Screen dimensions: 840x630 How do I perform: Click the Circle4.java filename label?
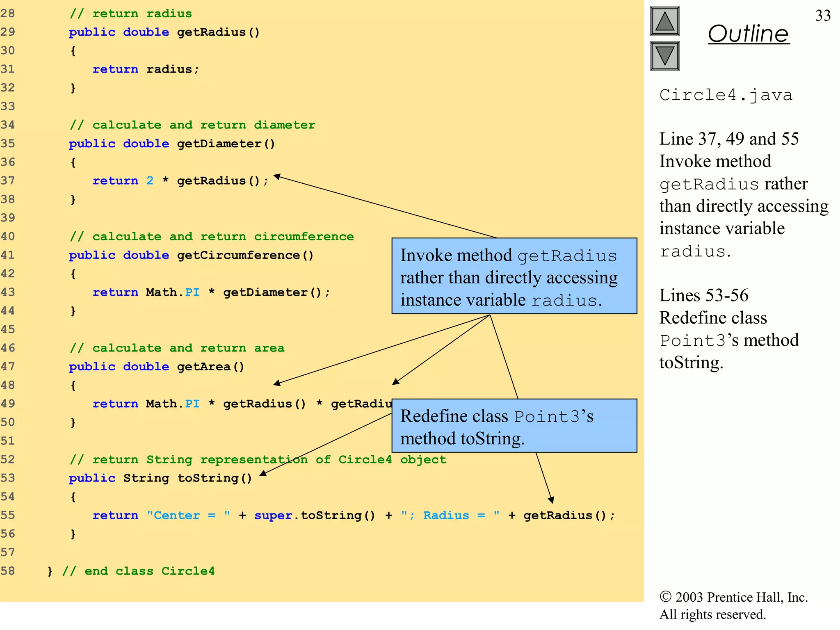726,95
